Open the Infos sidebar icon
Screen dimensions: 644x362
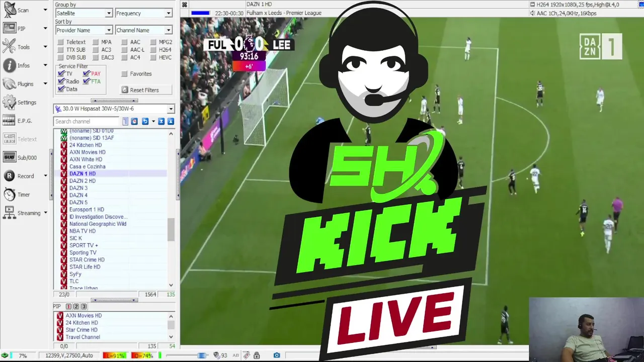10,65
